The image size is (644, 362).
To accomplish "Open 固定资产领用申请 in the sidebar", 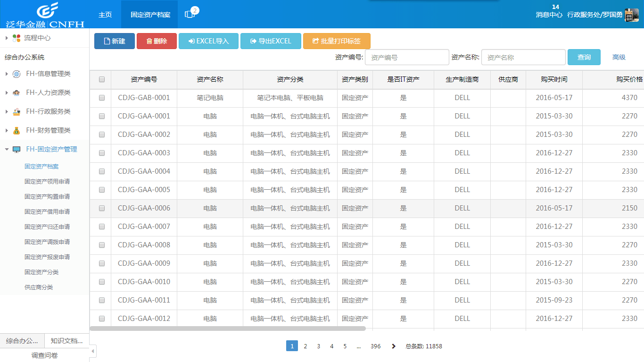I will coord(47,181).
